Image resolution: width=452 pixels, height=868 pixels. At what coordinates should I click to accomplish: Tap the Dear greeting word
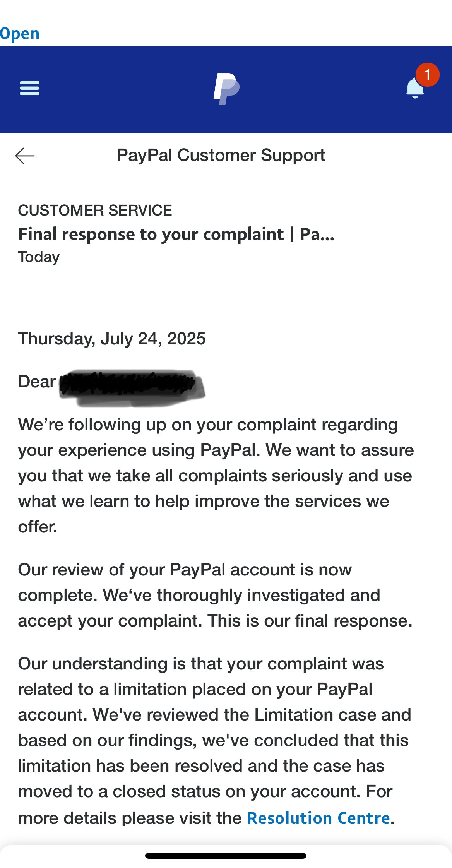pos(37,382)
